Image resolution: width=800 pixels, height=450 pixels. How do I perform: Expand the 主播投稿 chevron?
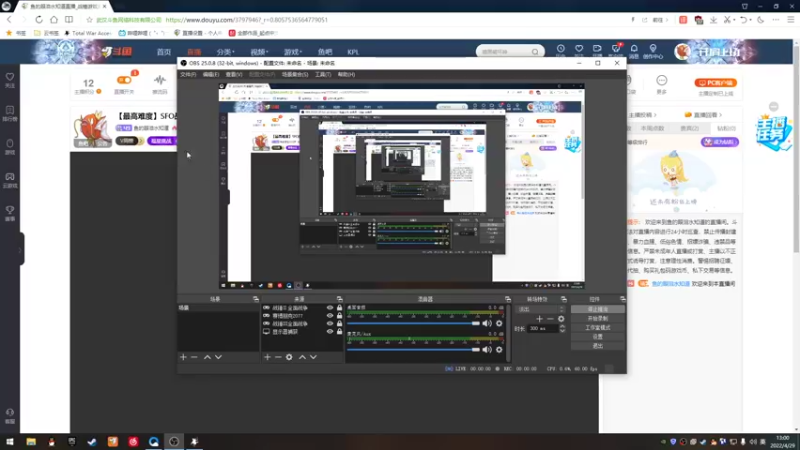(x=655, y=115)
